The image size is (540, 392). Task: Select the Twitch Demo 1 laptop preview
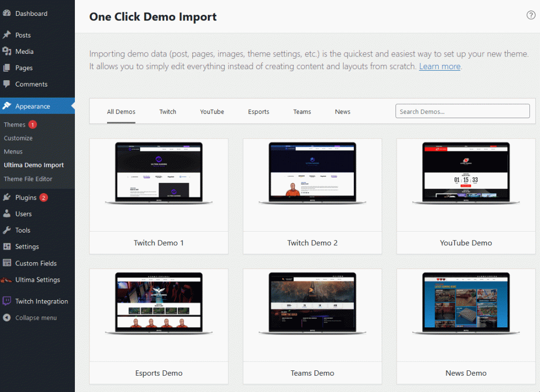coord(159,173)
